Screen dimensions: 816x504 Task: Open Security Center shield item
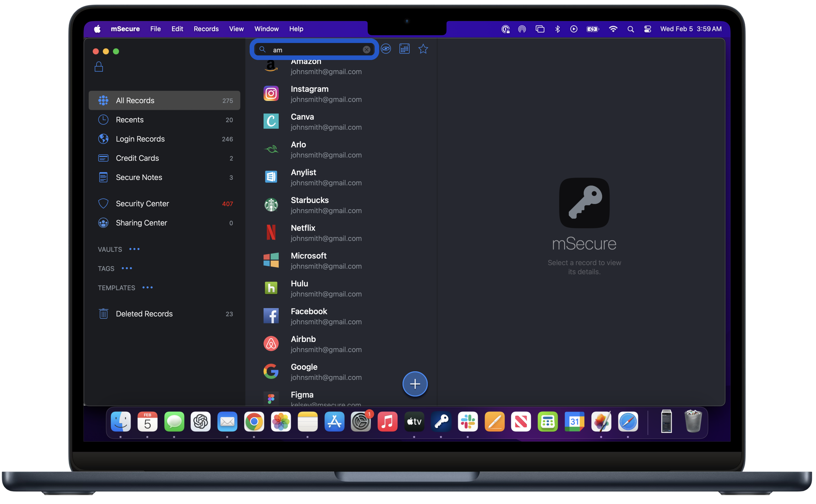click(142, 203)
